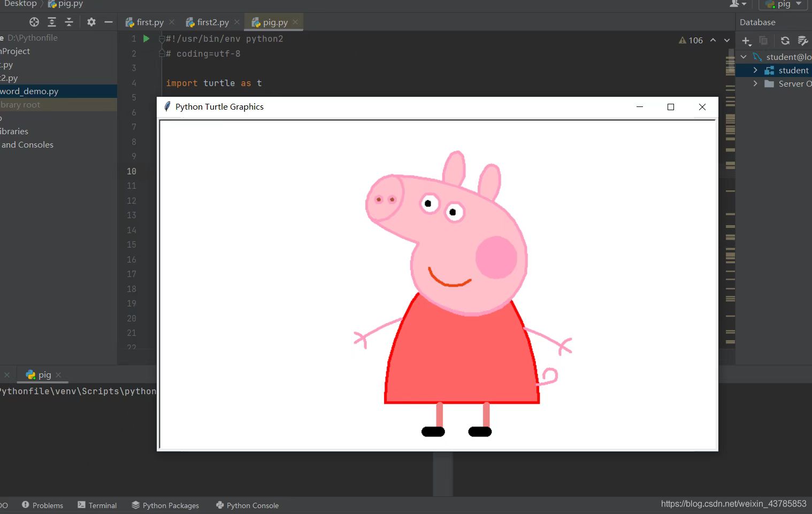Image resolution: width=812 pixels, height=514 pixels.
Task: Expand the Server Objects folder node
Action: click(x=755, y=83)
